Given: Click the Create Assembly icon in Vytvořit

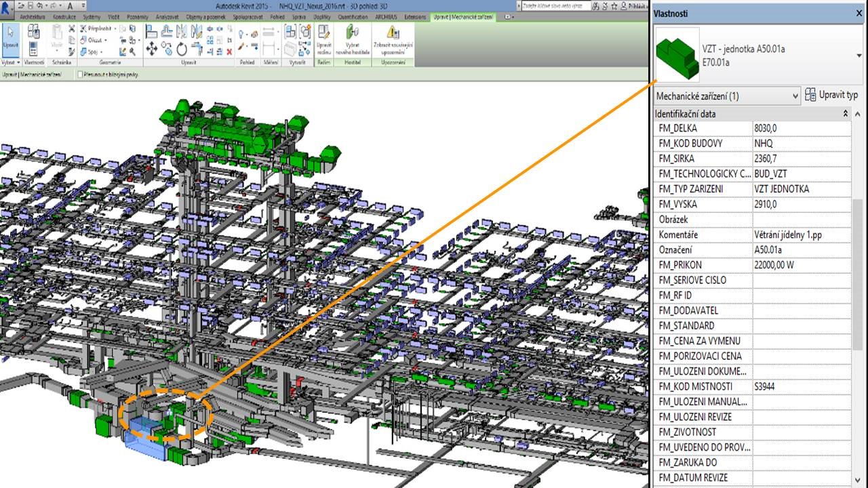Looking at the screenshot, I should 290,31.
